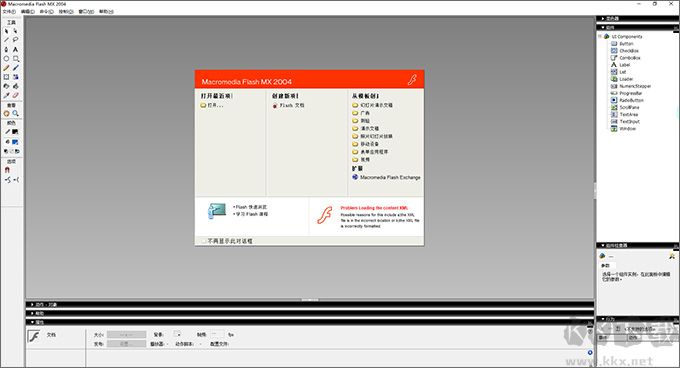Collapse the Component Inspector panel header
Screen dimensions: 680x368
click(603, 245)
